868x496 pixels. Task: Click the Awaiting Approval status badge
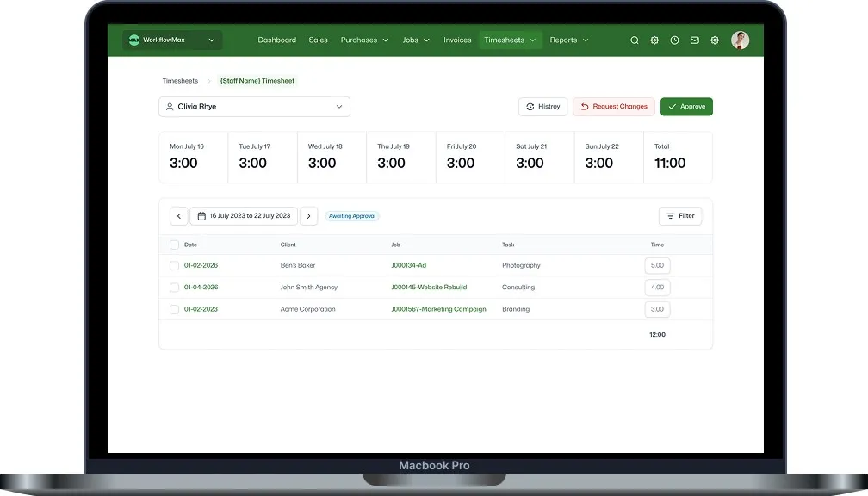pyautogui.click(x=352, y=216)
